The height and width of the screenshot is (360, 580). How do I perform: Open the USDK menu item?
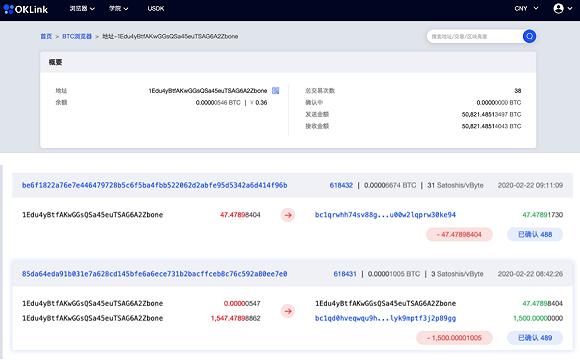[x=156, y=9]
